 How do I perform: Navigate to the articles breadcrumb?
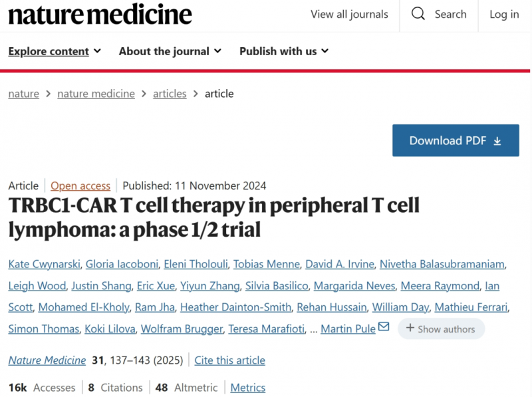(170, 94)
